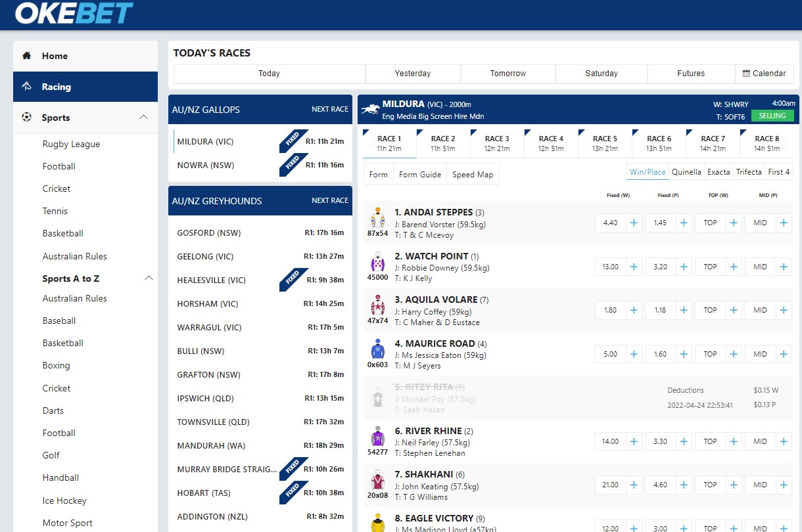The height and width of the screenshot is (532, 802).
Task: Click Andai Steppes jockey silk icon
Action: tap(377, 218)
